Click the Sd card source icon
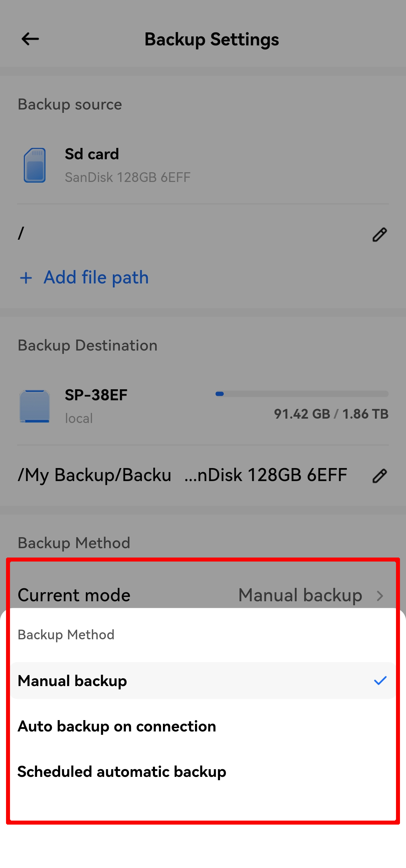The width and height of the screenshot is (406, 868). tap(35, 165)
